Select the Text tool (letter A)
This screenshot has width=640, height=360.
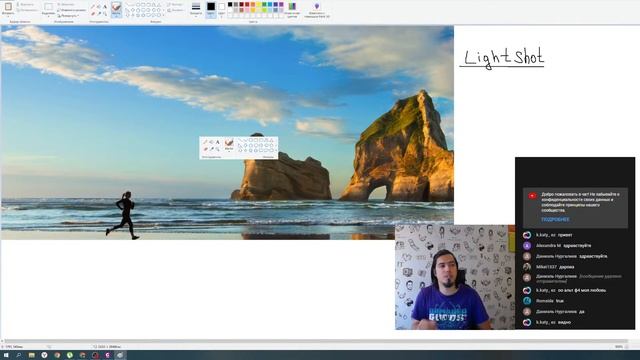click(105, 7)
